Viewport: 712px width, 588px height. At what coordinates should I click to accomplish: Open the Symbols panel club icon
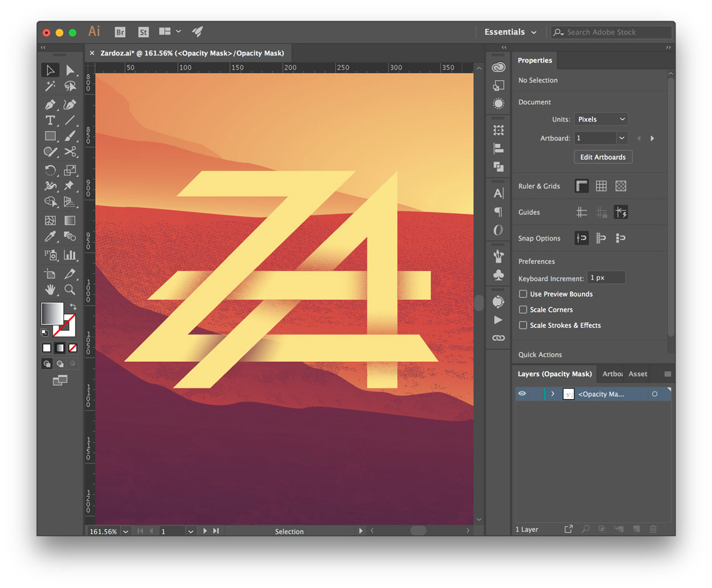(x=499, y=275)
